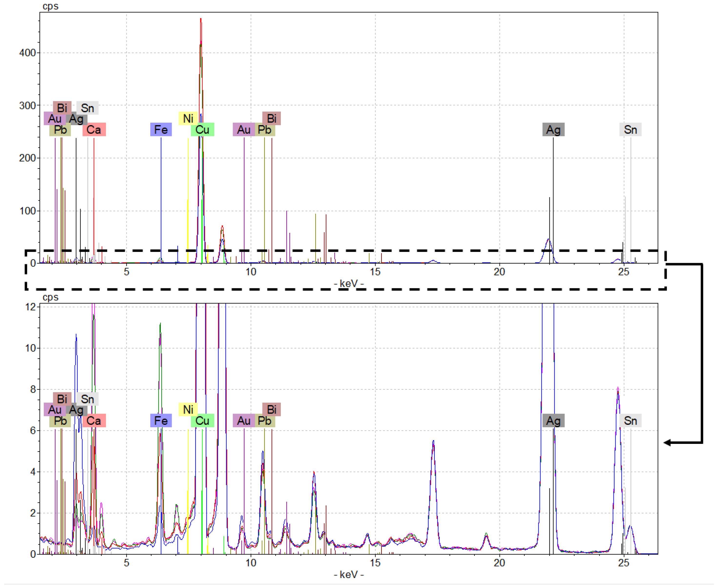Screen dimensions: 718x588
Task: Select the Ca element label in bottom spectrum
Action: coord(94,421)
